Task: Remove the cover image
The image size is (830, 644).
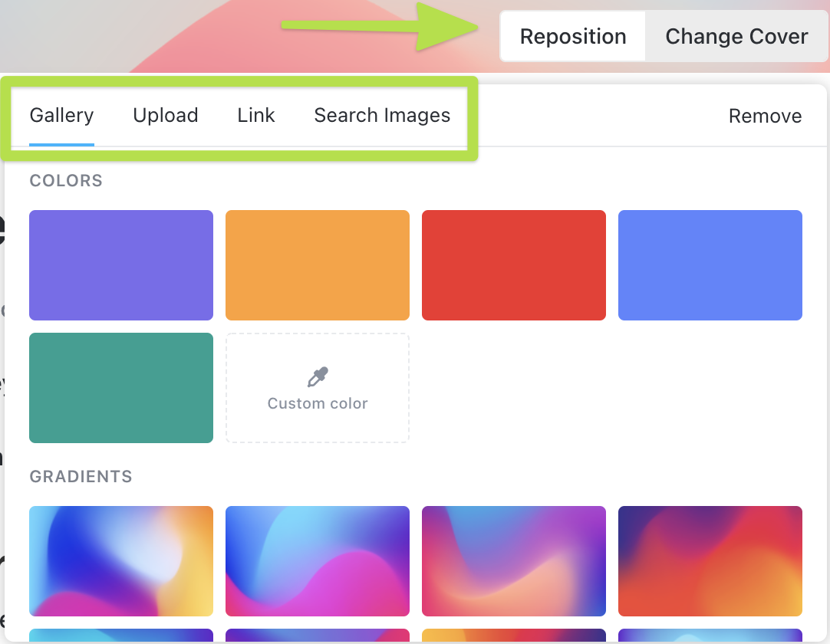Action: pyautogui.click(x=765, y=117)
